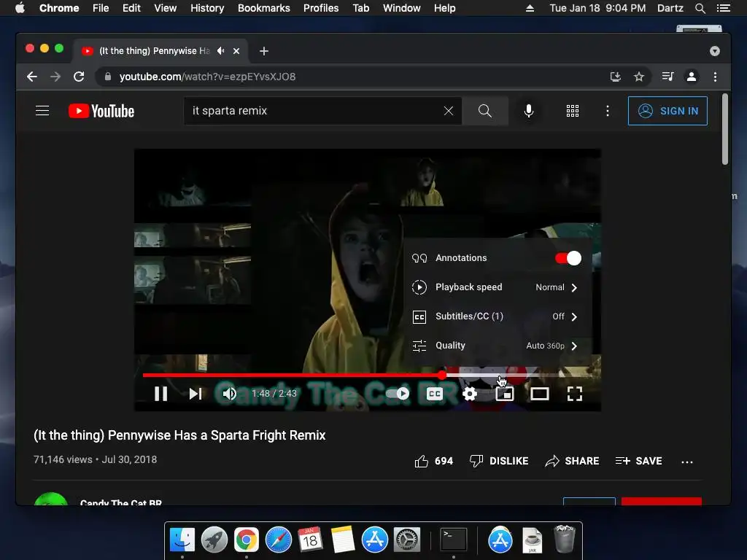Screen dimensions: 747x560
Task: Click the video title text
Action: point(179,435)
